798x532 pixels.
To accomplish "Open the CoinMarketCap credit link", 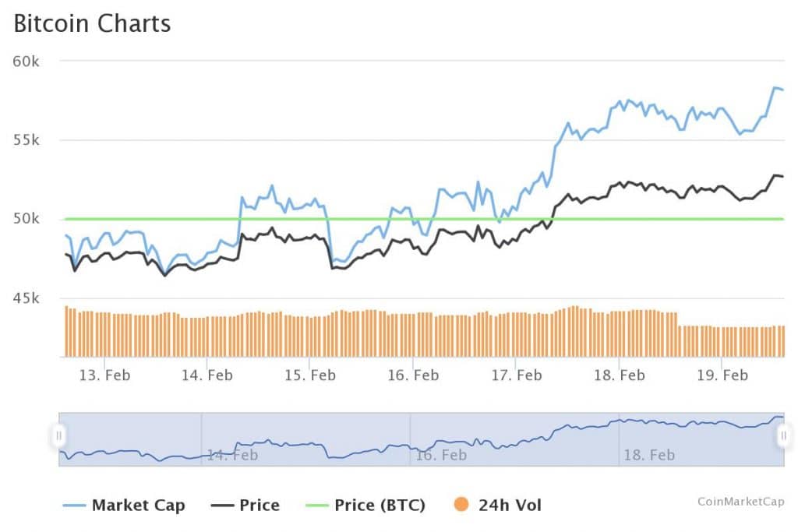I will click(740, 502).
